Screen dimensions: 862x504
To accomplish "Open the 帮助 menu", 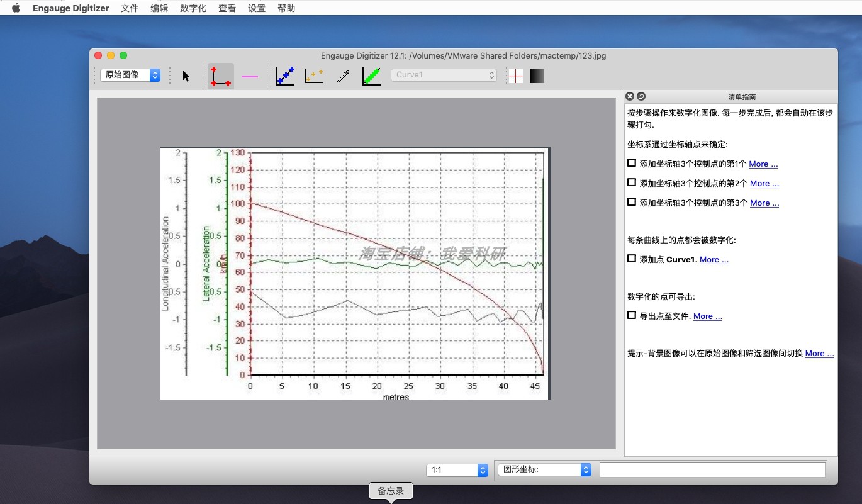I will (286, 8).
